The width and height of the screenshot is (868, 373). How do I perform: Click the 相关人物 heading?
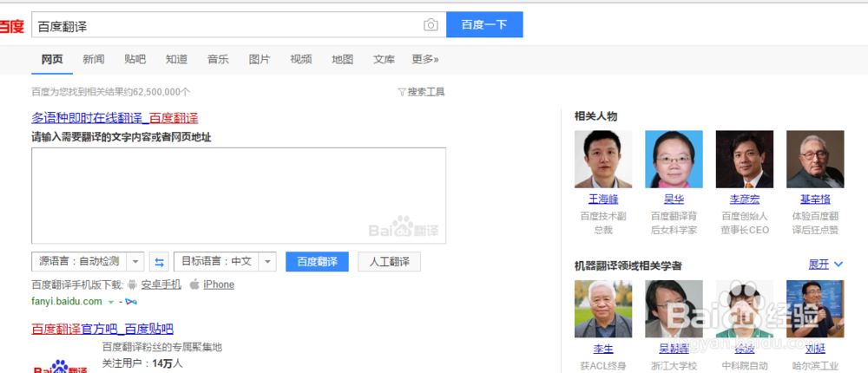coord(595,116)
